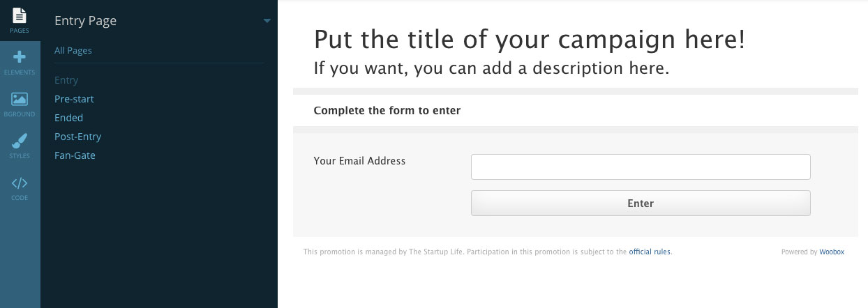868x308 pixels.
Task: Select the campaign title heading text
Action: [x=530, y=40]
